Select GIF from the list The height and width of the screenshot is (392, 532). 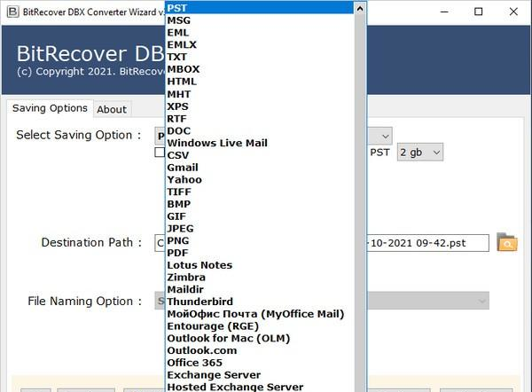coord(260,216)
